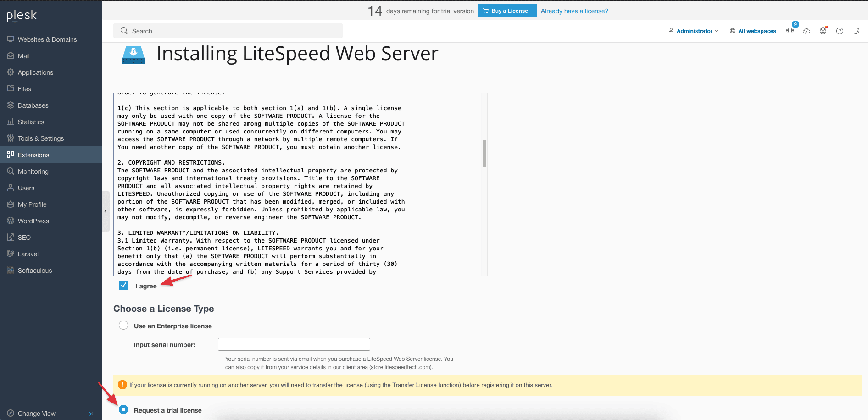Open the notifications bell icon
The image size is (868, 420).
[x=790, y=31]
